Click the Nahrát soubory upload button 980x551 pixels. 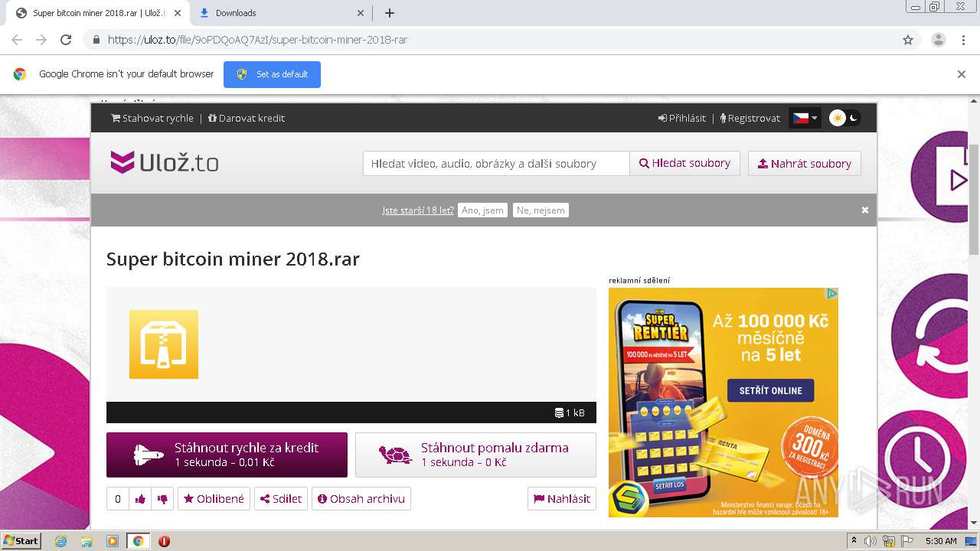[805, 163]
